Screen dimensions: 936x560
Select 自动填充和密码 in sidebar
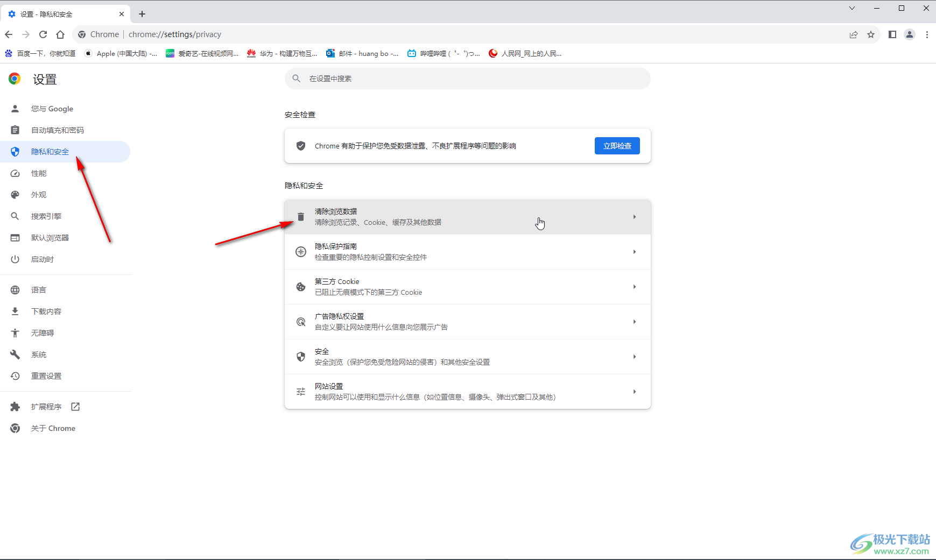pyautogui.click(x=65, y=130)
